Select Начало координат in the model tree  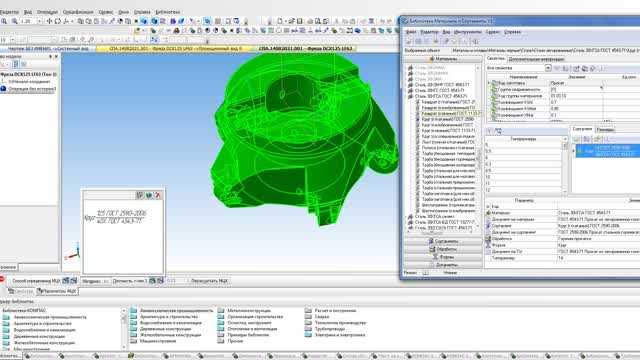(29, 82)
